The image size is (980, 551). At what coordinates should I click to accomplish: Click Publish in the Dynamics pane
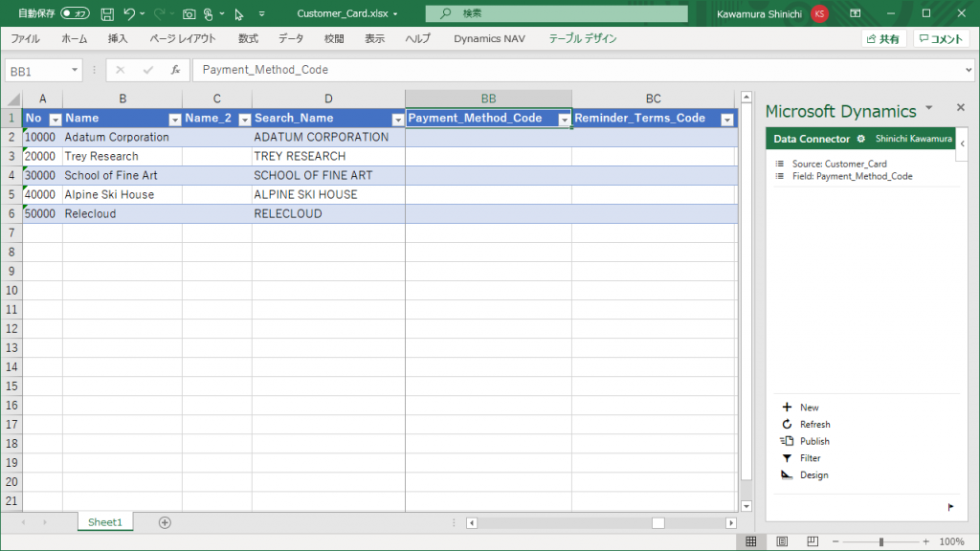[805, 441]
